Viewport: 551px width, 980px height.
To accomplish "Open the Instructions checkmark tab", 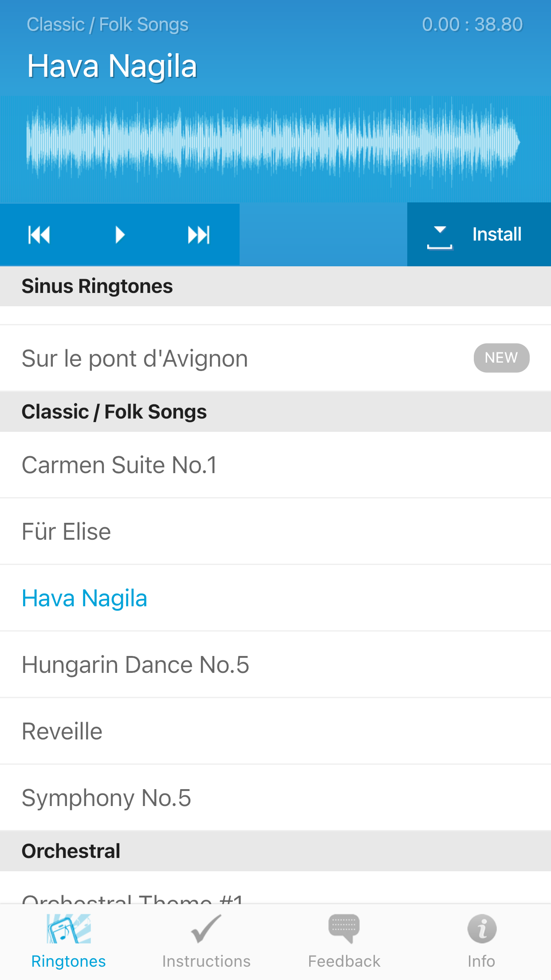I will tap(206, 929).
